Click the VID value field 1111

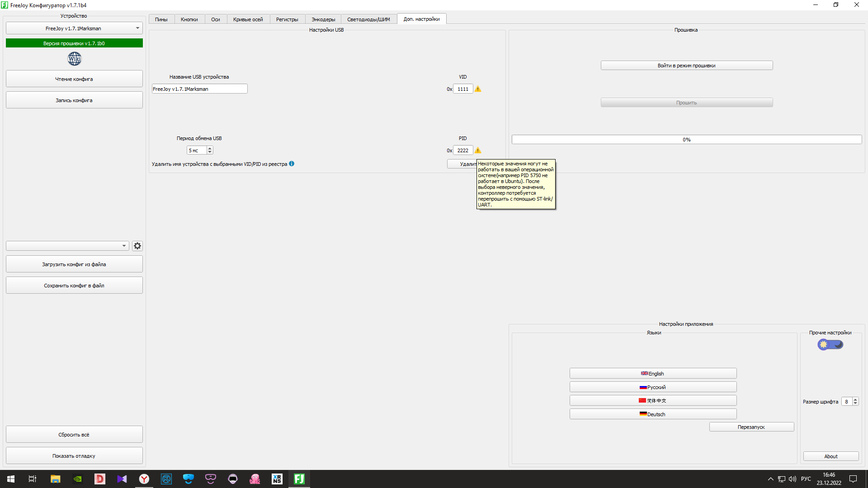463,89
